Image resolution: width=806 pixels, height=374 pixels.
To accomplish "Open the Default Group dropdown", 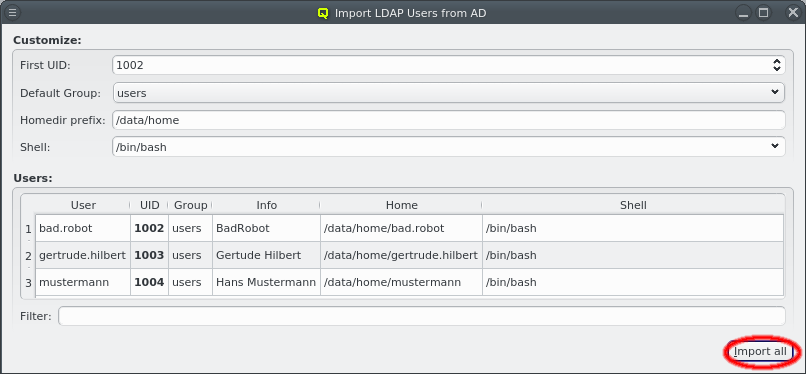I will [449, 92].
